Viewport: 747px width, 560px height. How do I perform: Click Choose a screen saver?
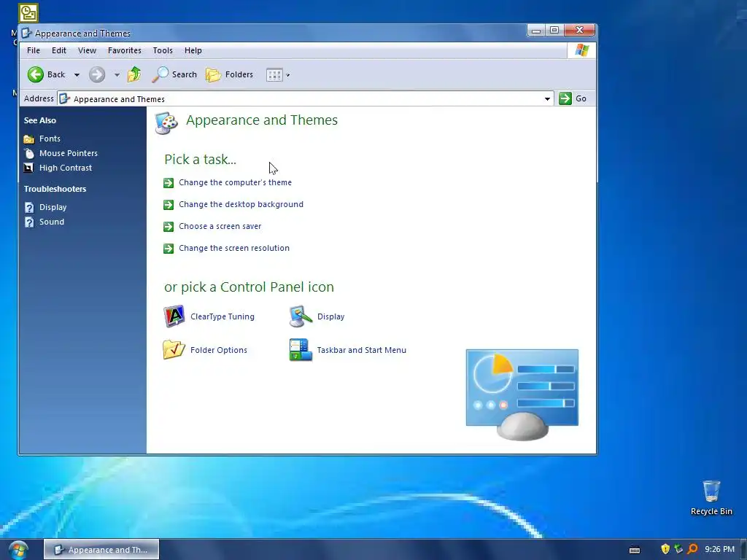pyautogui.click(x=220, y=226)
